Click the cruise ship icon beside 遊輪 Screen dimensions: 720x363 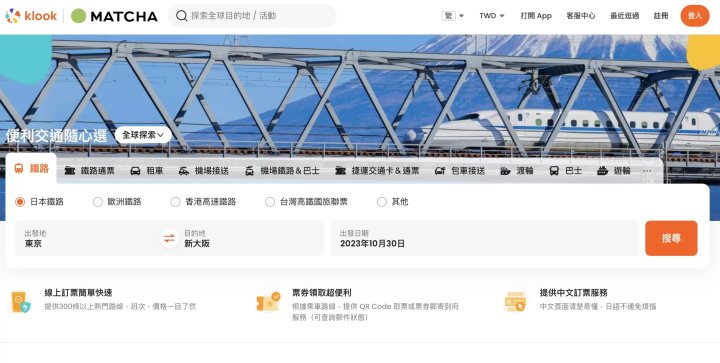pos(602,171)
